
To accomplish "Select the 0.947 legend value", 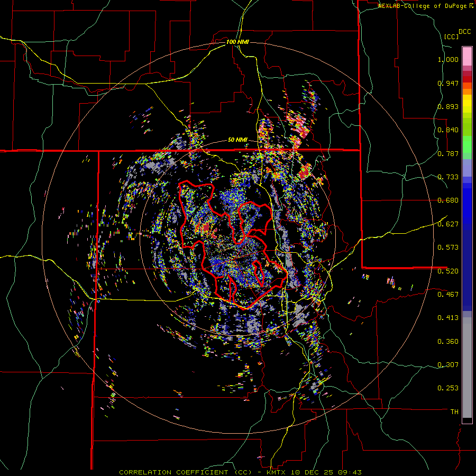I will pos(448,83).
